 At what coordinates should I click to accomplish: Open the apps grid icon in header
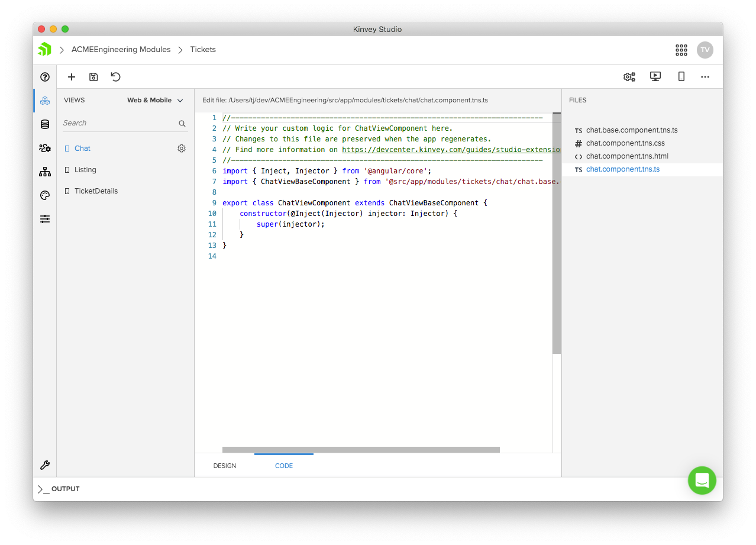(681, 50)
